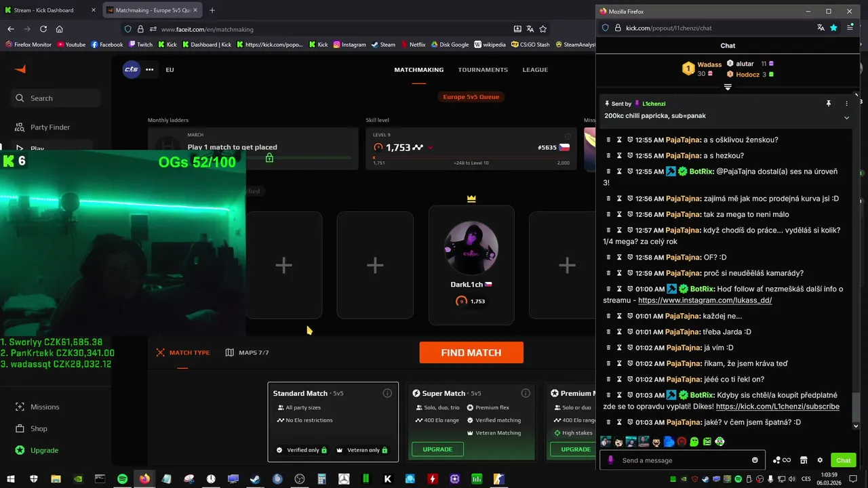This screenshot has height=488, width=868.
Task: Expand the chat leaderboard handle
Action: pos(728,87)
